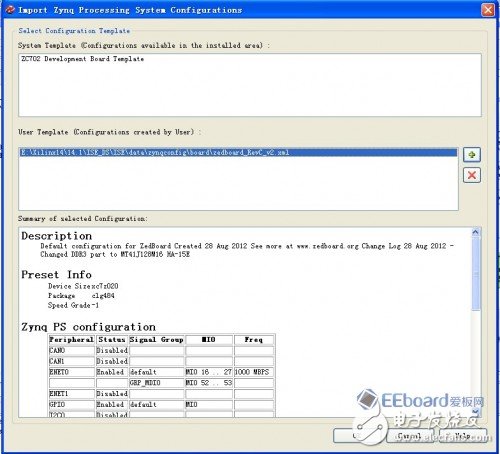The width and height of the screenshot is (500, 454).
Task: Click the Default configuration for ZedBoard description text
Action: tap(247, 246)
